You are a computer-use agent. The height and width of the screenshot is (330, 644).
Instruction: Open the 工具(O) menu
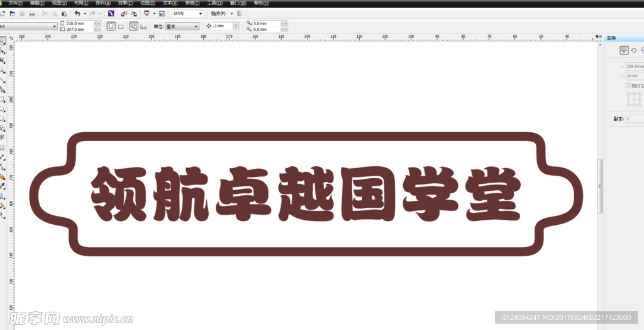tap(214, 3)
